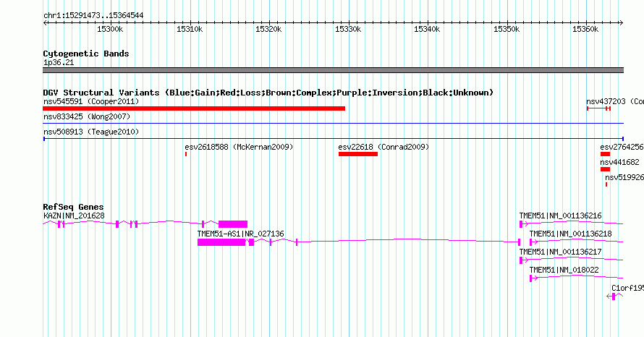Click the nsv441682 label
Viewport: 644px width, 337px height.
point(620,162)
